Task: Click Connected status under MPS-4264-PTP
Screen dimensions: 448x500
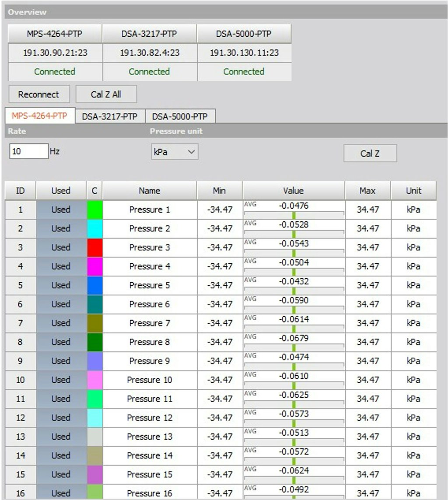Action: click(x=55, y=71)
